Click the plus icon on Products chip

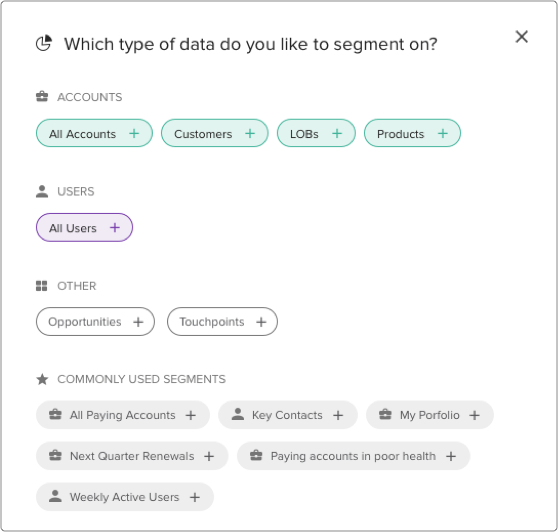click(442, 133)
